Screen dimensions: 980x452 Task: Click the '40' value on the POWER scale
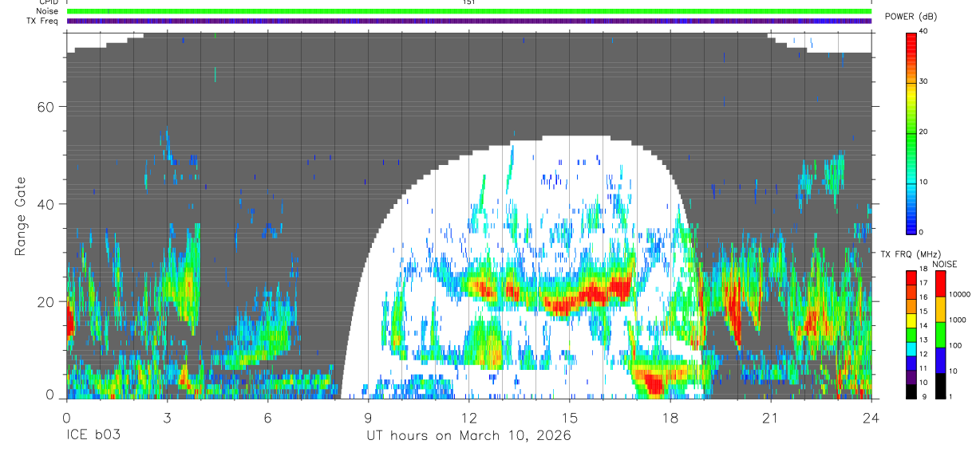(924, 31)
